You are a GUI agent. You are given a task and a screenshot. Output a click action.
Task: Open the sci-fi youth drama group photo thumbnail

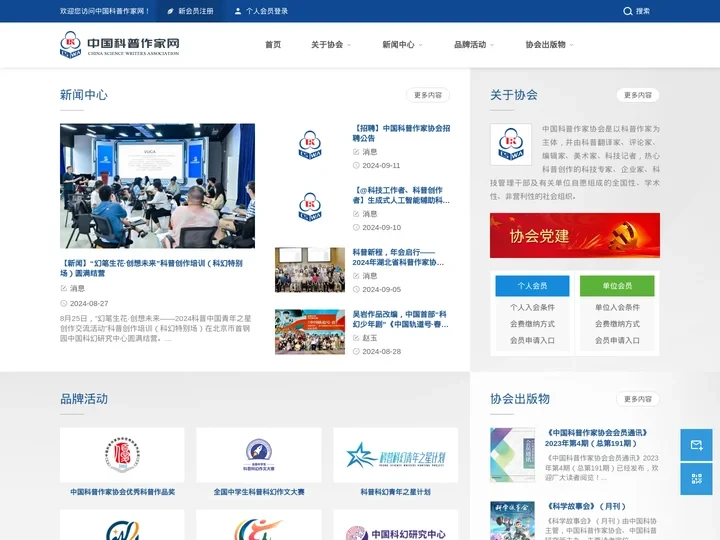coord(310,332)
